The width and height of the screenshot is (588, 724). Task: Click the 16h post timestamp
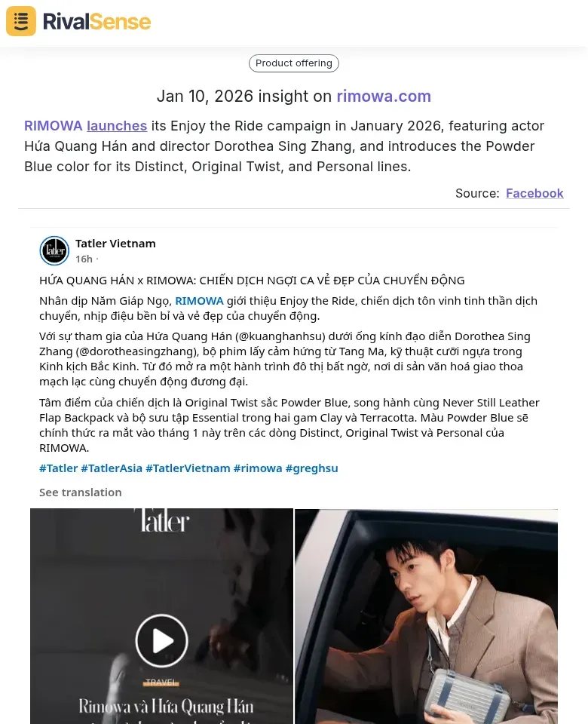(84, 259)
